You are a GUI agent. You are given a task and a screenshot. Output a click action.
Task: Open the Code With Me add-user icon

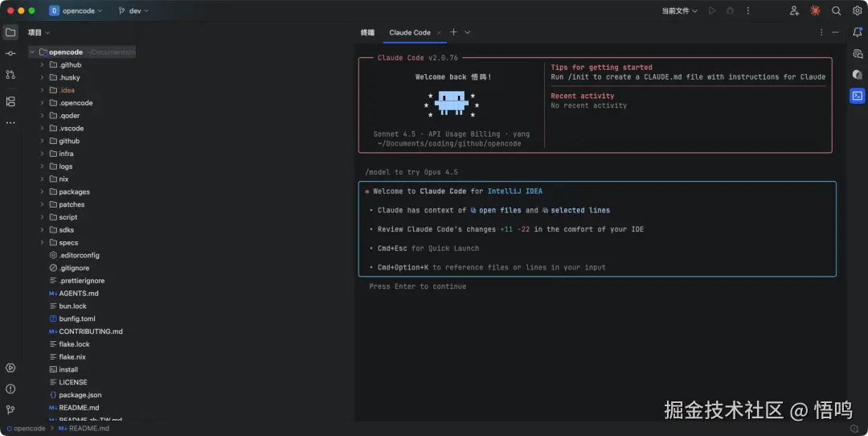pos(794,10)
